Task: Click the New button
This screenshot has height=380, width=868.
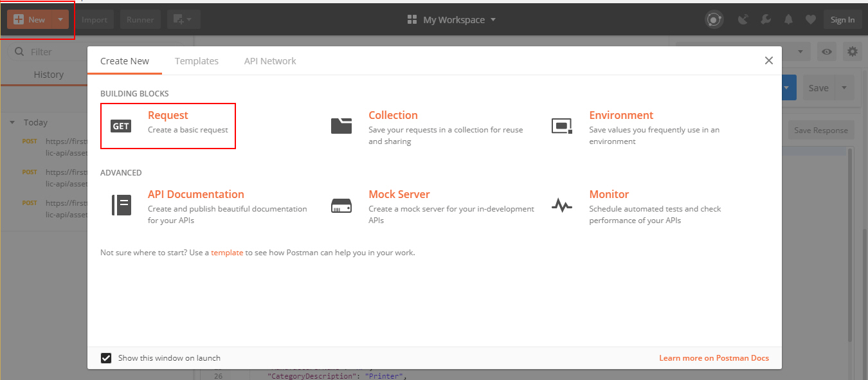Action: (x=30, y=19)
